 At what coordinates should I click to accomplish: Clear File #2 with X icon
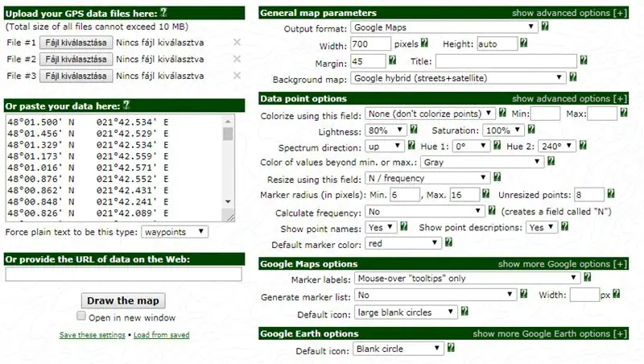(237, 59)
